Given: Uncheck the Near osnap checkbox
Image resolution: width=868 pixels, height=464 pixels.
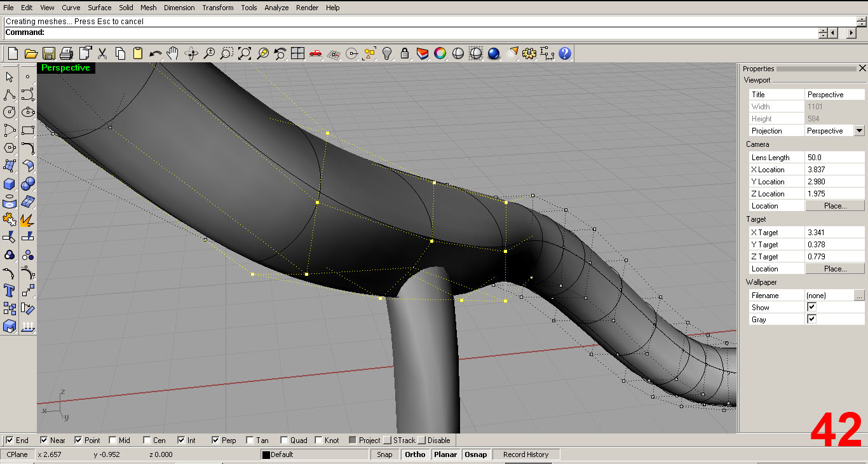Looking at the screenshot, I should (x=44, y=440).
